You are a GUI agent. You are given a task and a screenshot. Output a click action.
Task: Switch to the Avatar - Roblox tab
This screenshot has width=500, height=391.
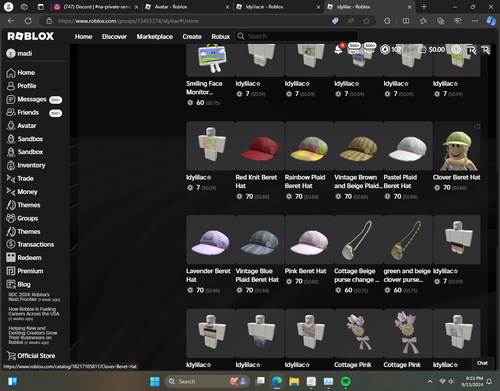tap(188, 7)
